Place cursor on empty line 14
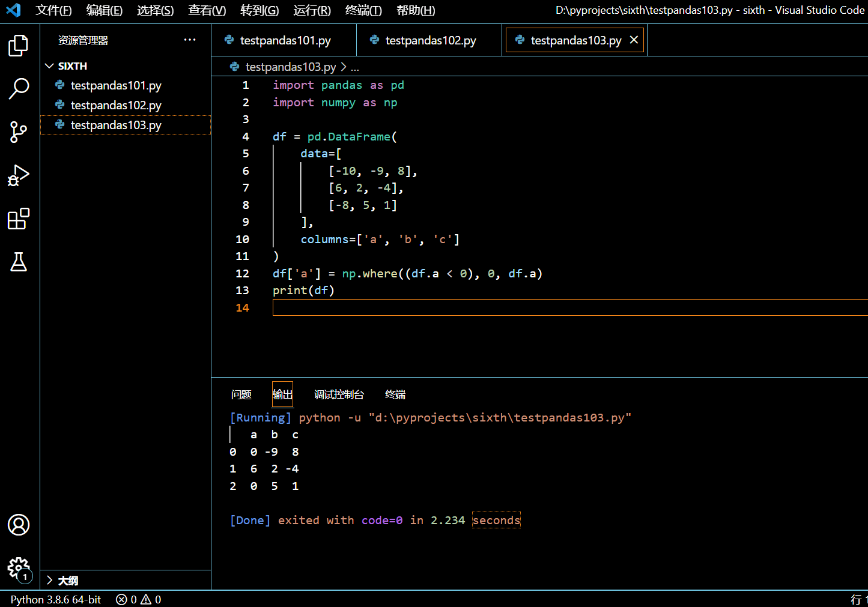Screen dimensions: 868x607 [570, 307]
